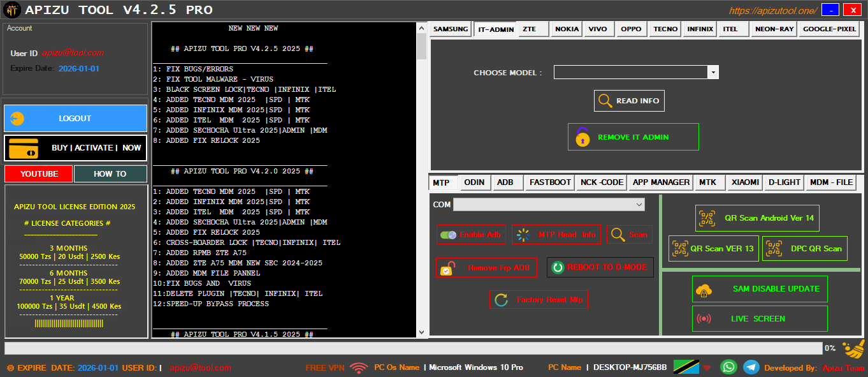Click the changelog vertical scrollbar thumb
This screenshot has height=377, width=868.
421,45
